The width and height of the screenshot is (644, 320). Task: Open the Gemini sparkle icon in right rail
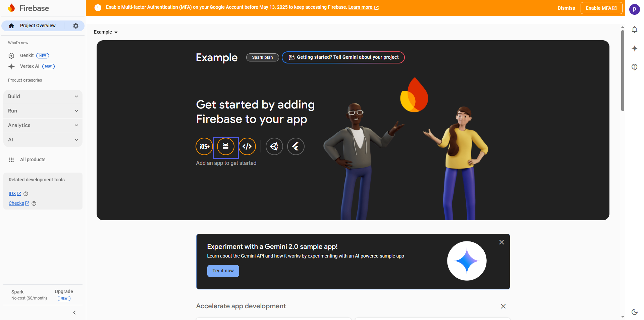(634, 48)
